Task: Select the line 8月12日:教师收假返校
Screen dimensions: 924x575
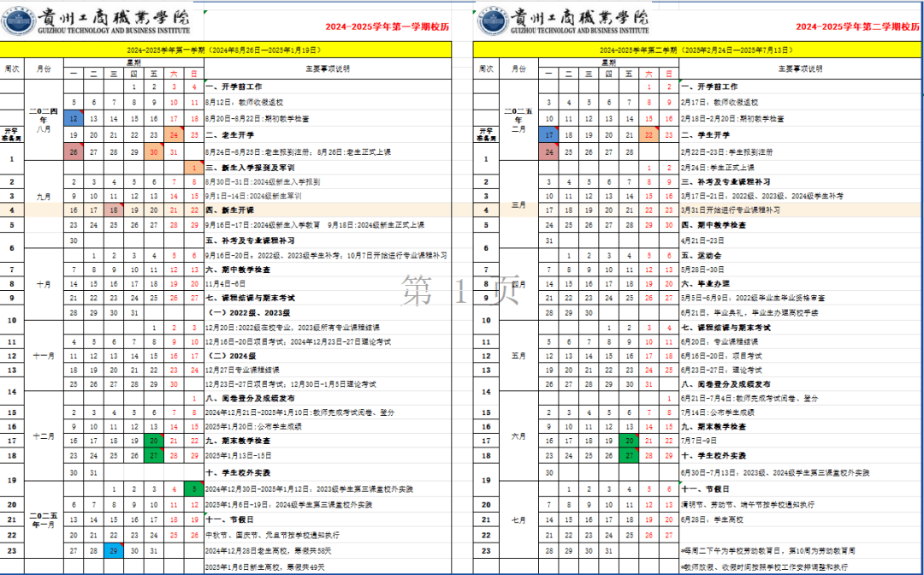Action: tap(244, 103)
